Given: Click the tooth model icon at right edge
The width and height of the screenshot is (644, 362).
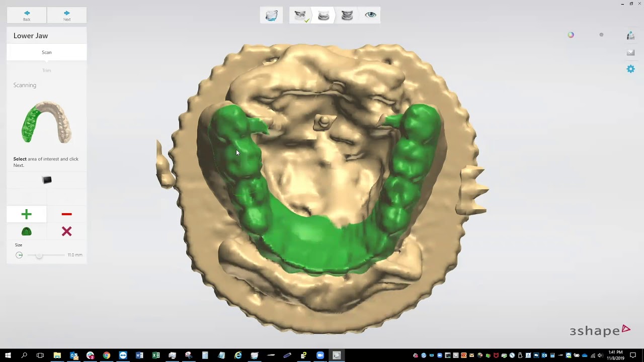Looking at the screenshot, I should coord(630,35).
